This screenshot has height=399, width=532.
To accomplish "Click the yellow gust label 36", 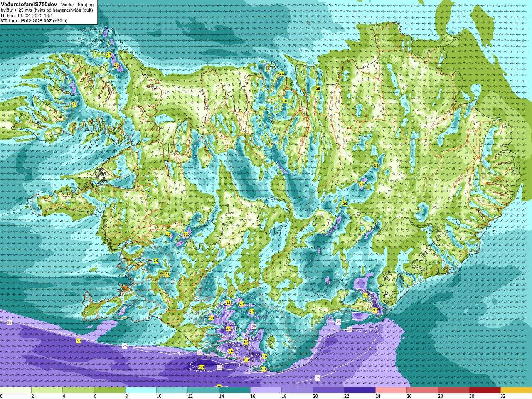I will point(231,351).
